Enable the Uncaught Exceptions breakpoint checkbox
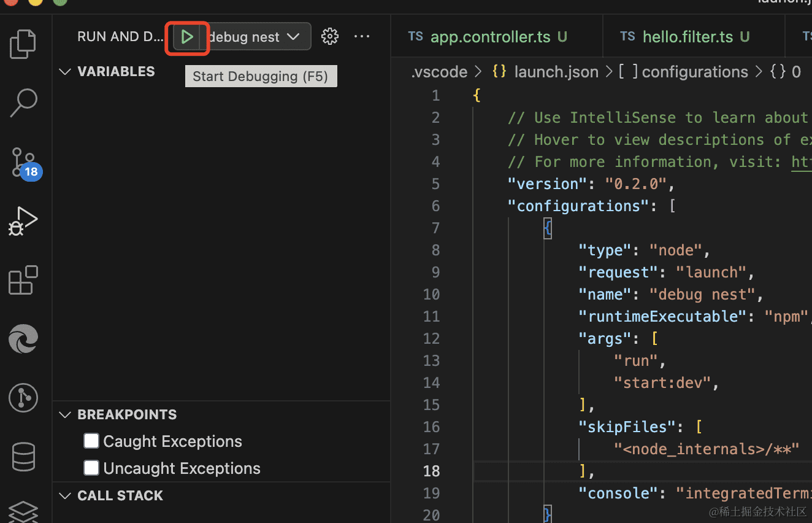This screenshot has width=812, height=523. [91, 468]
